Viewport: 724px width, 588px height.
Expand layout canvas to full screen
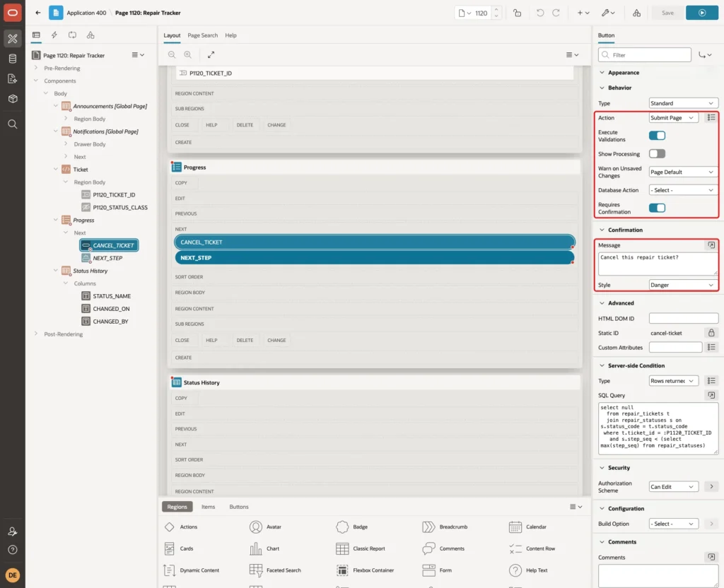pyautogui.click(x=211, y=54)
